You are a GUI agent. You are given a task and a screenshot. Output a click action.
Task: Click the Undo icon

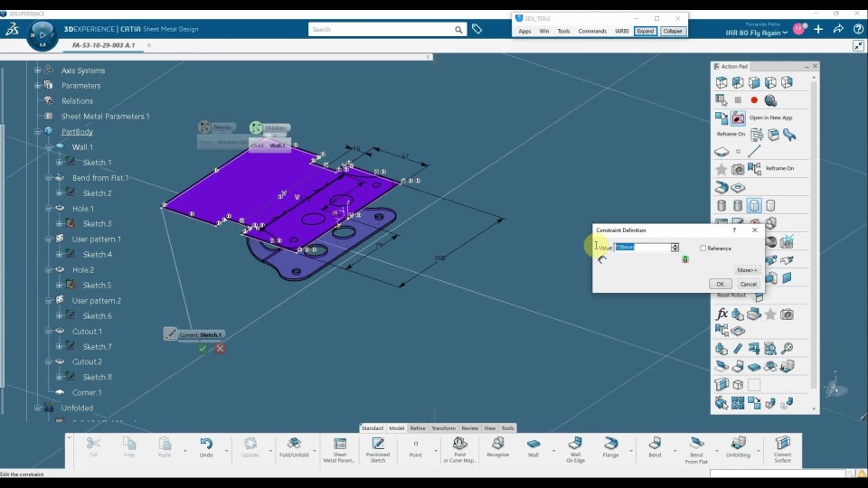(206, 446)
